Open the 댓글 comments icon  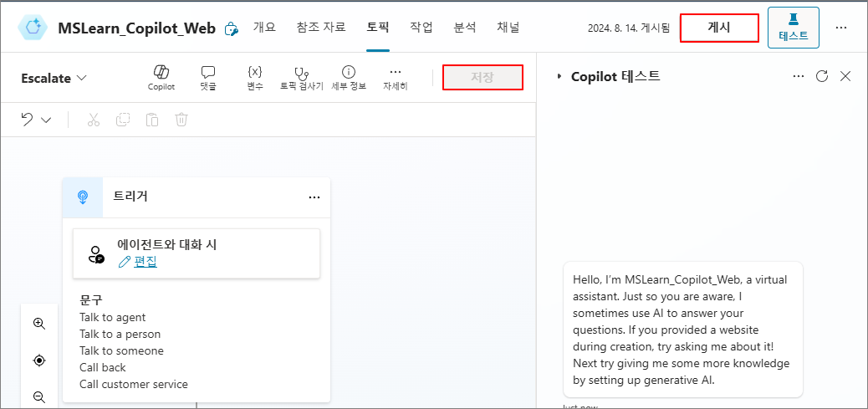click(208, 78)
